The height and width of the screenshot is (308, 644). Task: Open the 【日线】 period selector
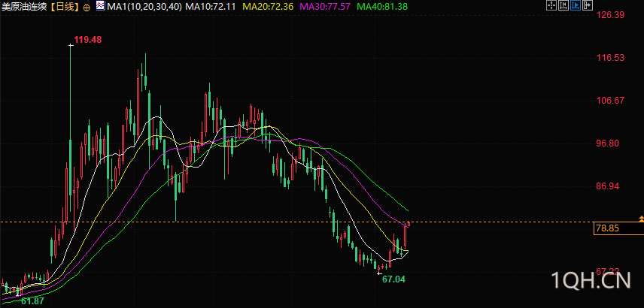point(66,7)
